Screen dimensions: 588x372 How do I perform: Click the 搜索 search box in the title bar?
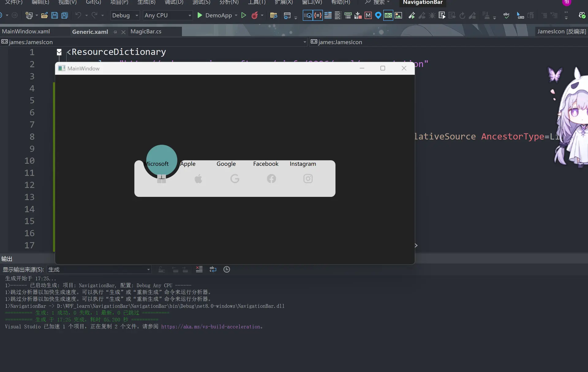pyautogui.click(x=377, y=2)
